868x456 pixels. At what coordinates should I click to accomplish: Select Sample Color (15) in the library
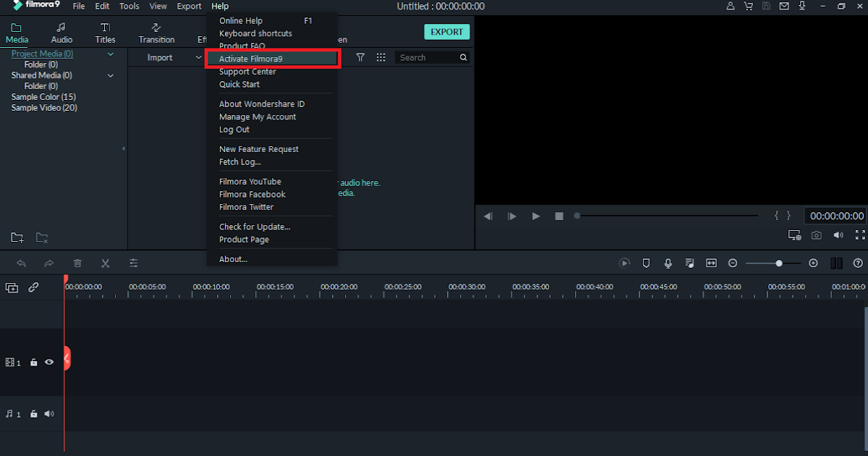point(43,97)
